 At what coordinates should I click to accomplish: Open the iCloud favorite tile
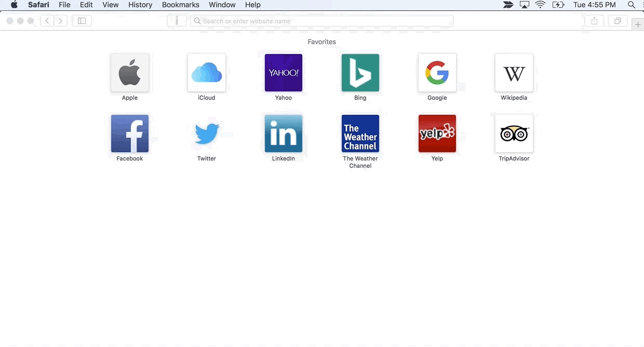click(207, 73)
